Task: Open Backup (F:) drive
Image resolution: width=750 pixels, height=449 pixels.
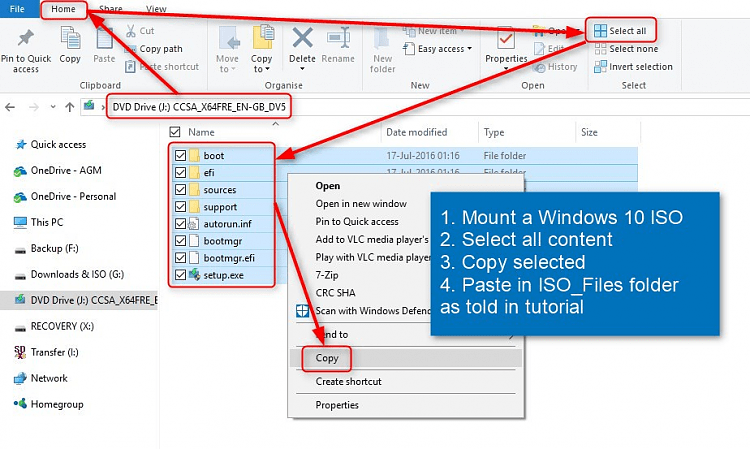Action: [55, 249]
